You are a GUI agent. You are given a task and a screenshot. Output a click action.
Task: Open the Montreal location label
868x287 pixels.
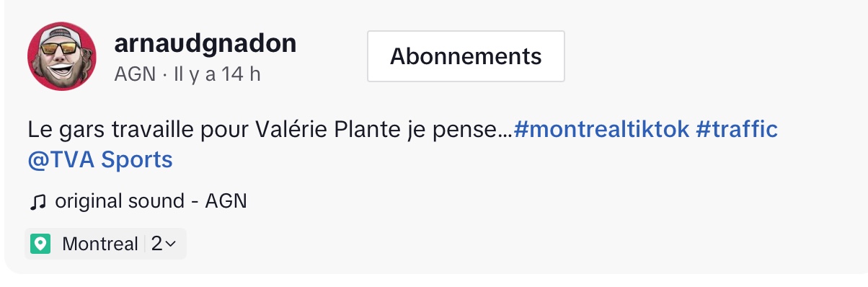[x=100, y=244]
